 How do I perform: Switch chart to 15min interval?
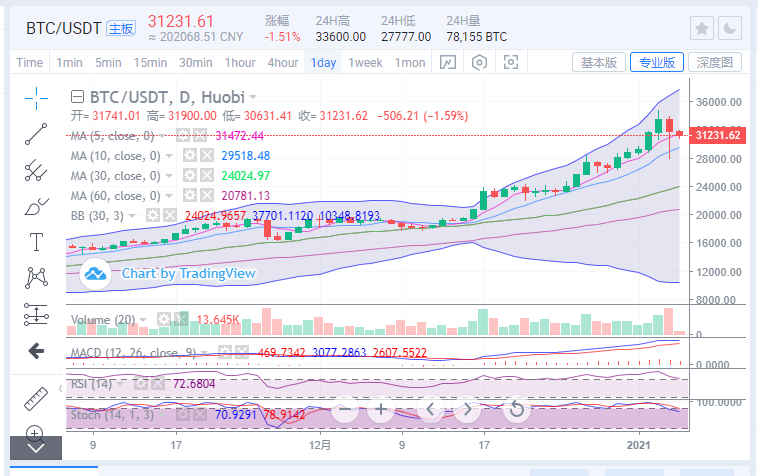coord(150,63)
